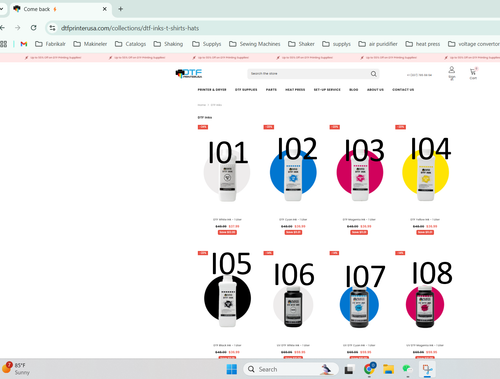Click the cyan ink bottle on blue circle
Image resolution: width=500 pixels, height=379 pixels.
293,175
